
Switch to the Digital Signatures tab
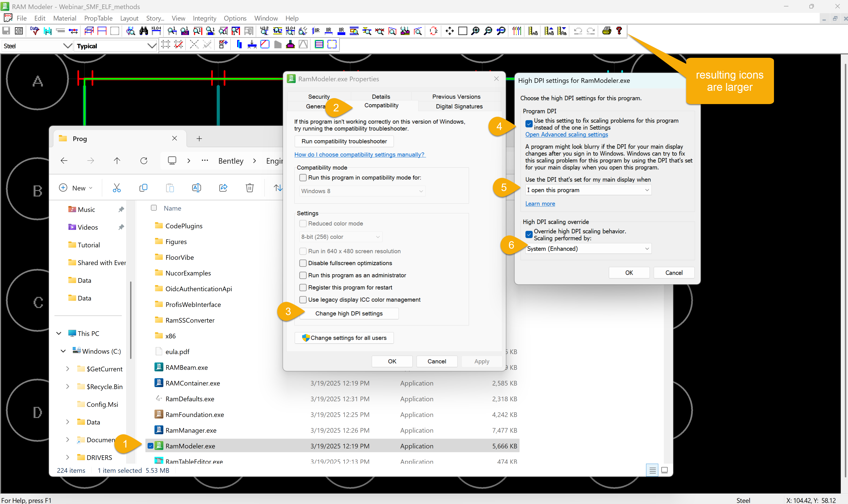[459, 106]
